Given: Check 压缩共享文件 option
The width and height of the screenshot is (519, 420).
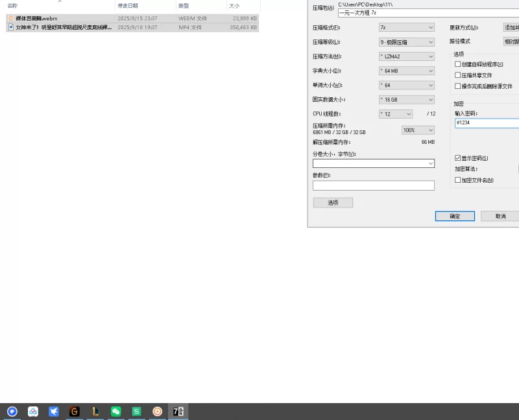Looking at the screenshot, I should click(457, 75).
